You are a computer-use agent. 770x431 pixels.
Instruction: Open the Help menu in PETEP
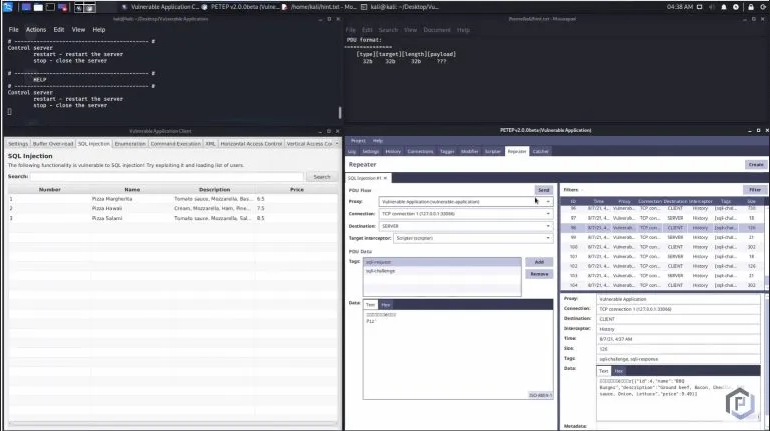(x=378, y=141)
